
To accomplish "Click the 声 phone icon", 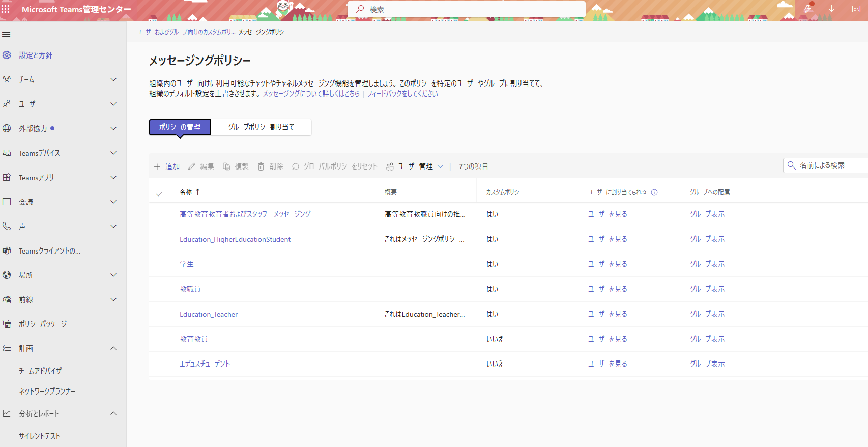I will click(7, 226).
